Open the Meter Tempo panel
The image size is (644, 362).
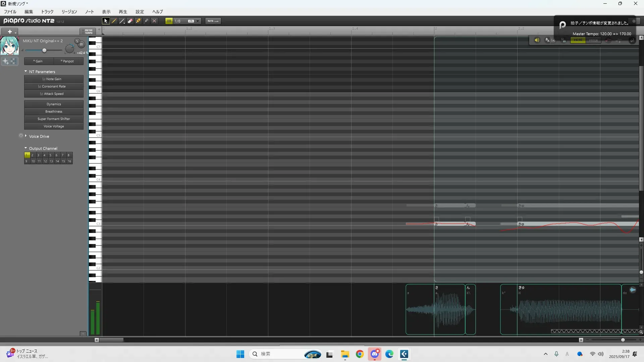[88, 32]
